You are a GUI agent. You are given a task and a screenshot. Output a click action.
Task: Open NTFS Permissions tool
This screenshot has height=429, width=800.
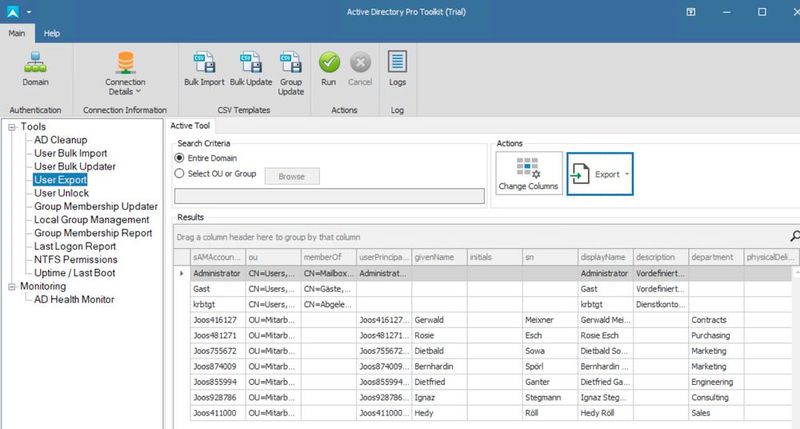(76, 259)
